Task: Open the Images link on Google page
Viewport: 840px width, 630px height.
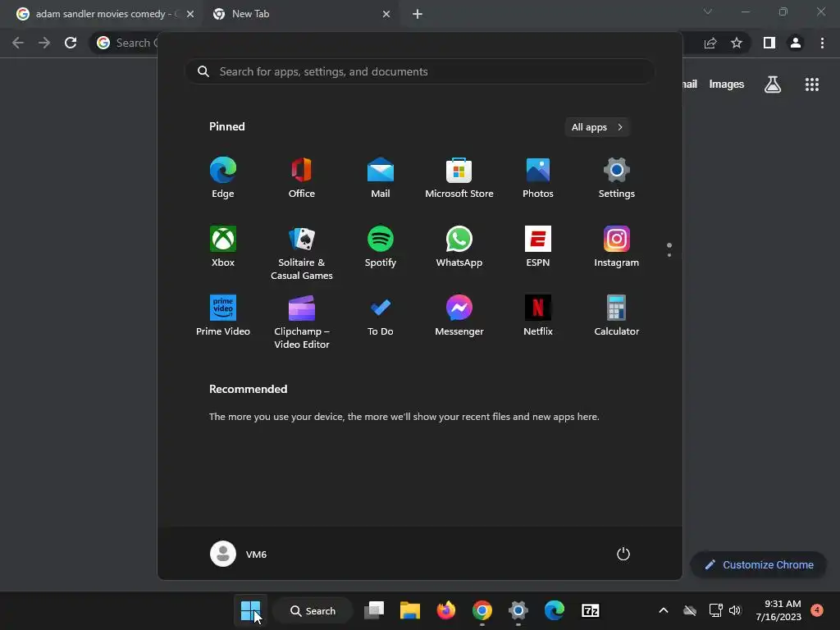Action: pos(727,84)
